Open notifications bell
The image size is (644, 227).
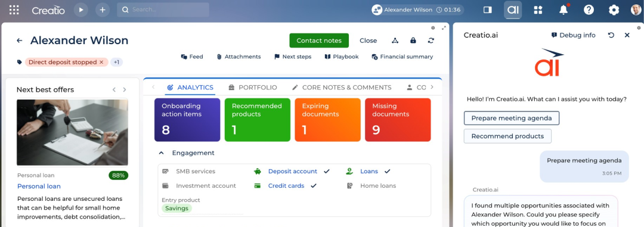click(564, 10)
